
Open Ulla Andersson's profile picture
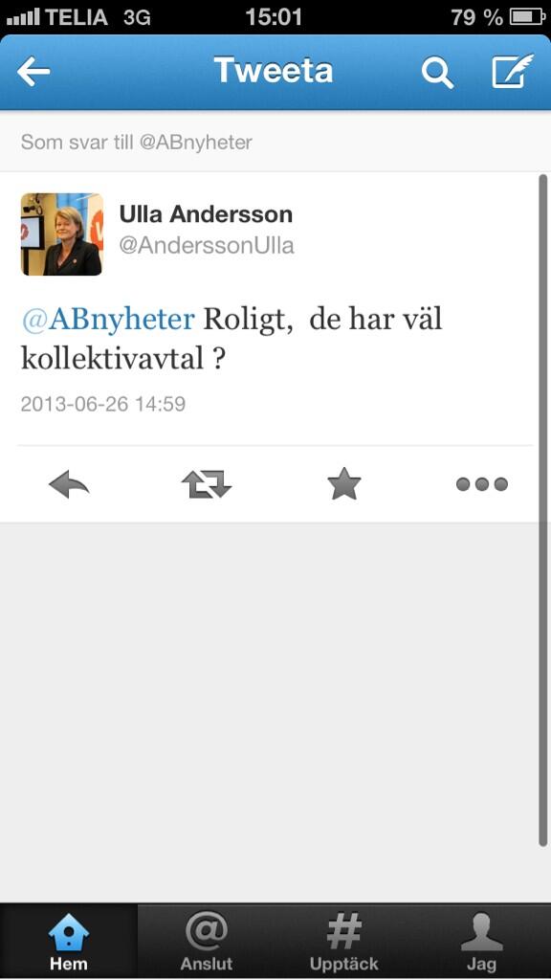point(62,234)
